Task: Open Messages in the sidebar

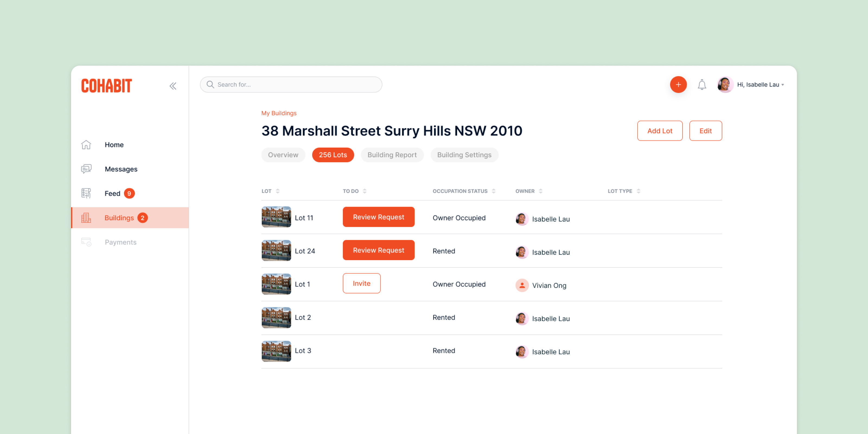Action: coord(121,169)
